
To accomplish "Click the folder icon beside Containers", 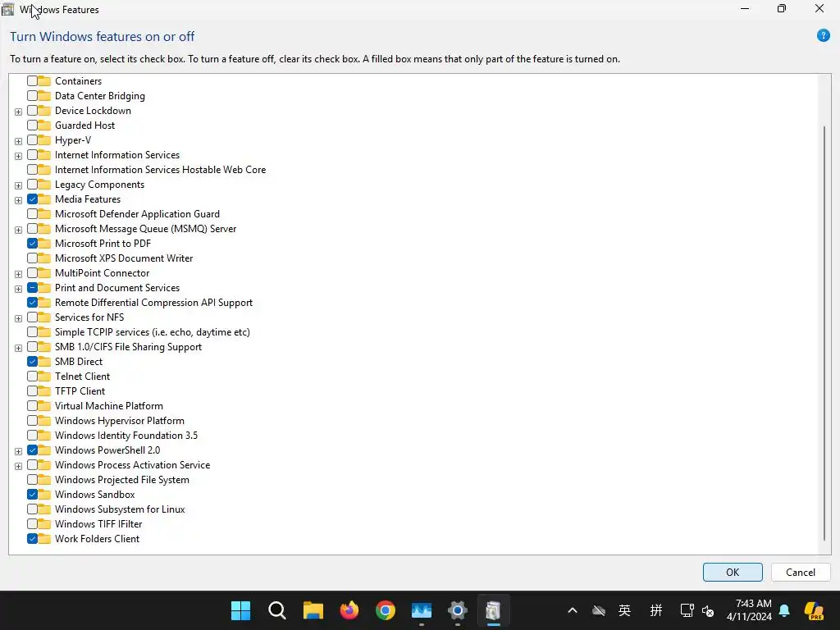I will [x=44, y=81].
